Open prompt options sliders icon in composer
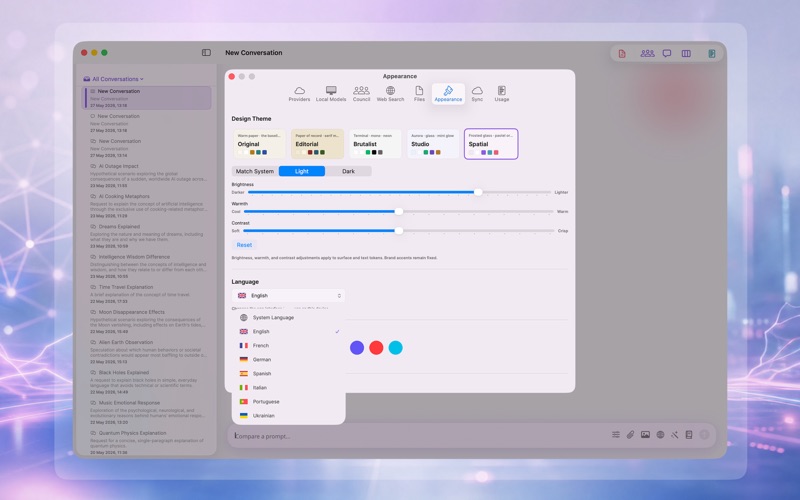This screenshot has height=500, width=800. (616, 435)
